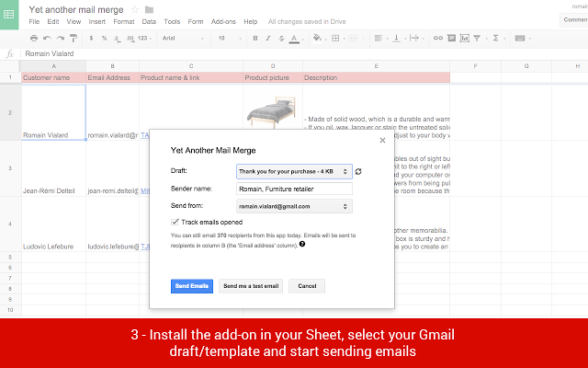Insert a link using toolbar icon
The width and height of the screenshot is (588, 368).
click(x=438, y=38)
